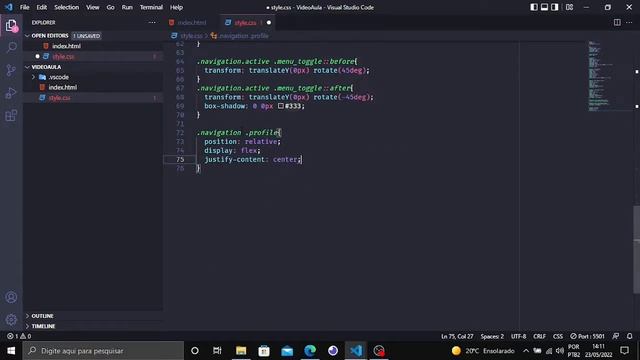Viewport: 640px width, 360px height.
Task: Show errors and warnings in status bar
Action: coord(19,336)
